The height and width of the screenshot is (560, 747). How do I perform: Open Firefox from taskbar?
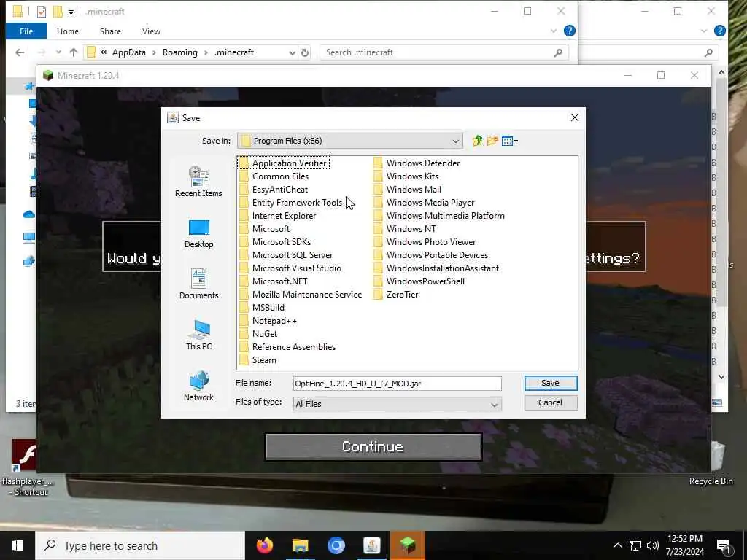[x=264, y=545]
